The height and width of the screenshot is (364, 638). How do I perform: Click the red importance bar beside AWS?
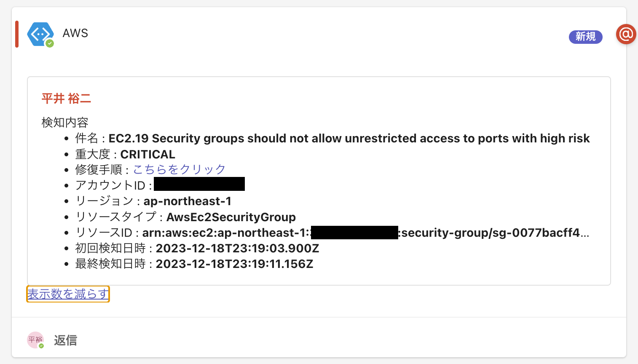pos(17,34)
